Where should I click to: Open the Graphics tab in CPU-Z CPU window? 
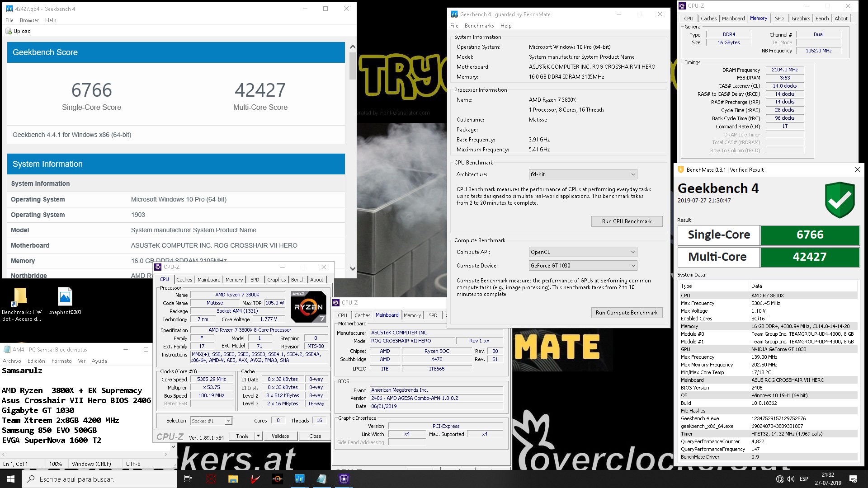pos(276,280)
